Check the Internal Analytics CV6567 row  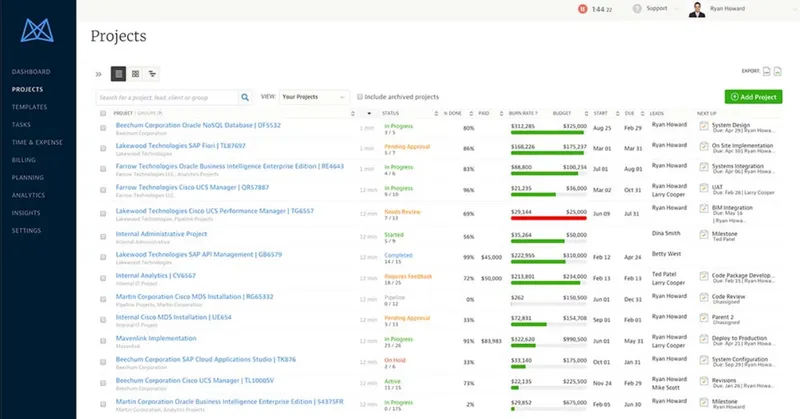pos(103,279)
